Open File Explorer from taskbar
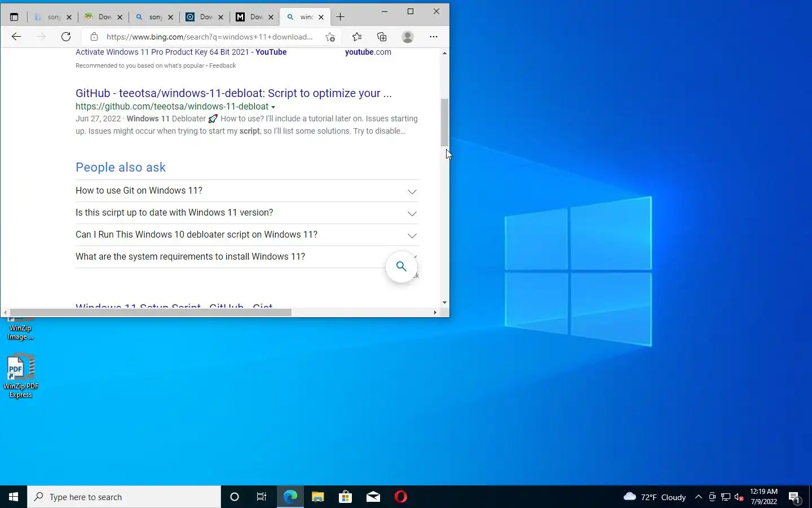 click(x=317, y=497)
